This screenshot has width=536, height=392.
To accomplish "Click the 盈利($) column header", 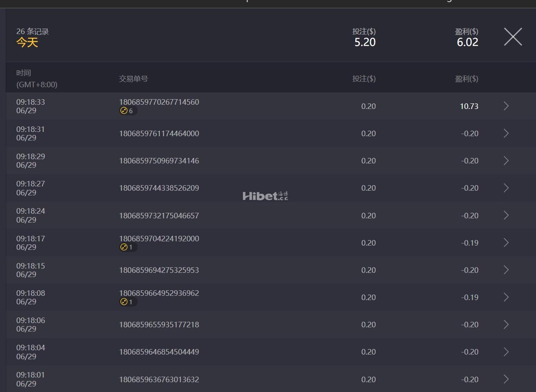I will 467,79.
